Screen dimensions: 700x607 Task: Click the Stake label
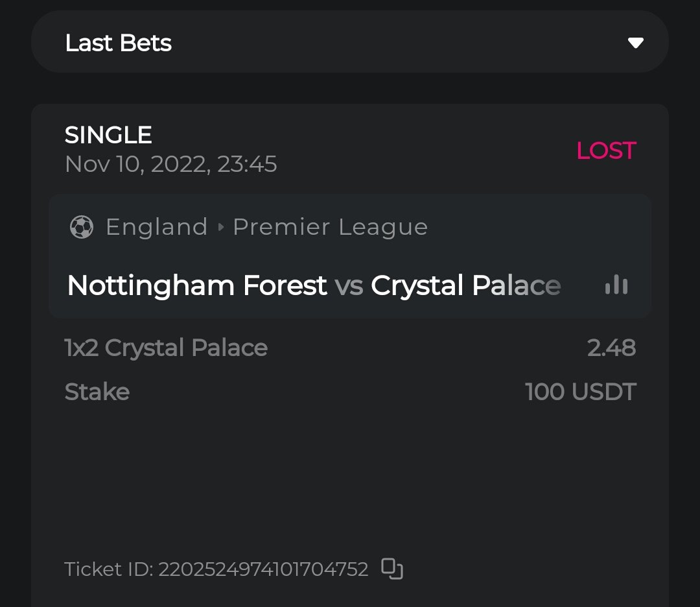[97, 392]
